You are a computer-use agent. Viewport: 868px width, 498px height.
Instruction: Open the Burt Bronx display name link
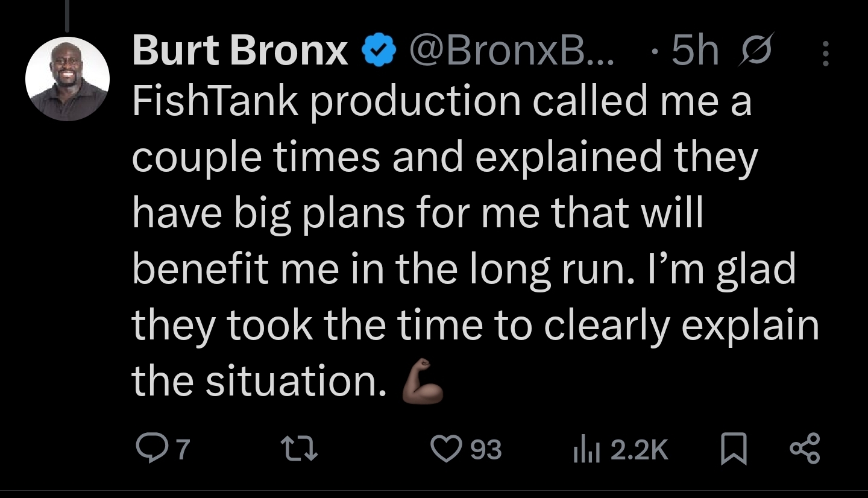pyautogui.click(x=241, y=50)
